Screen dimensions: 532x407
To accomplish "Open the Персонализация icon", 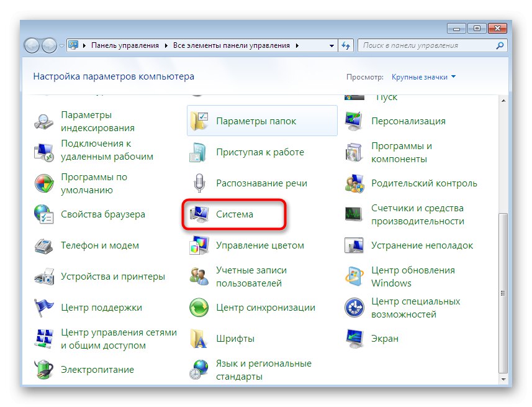I will coord(354,121).
